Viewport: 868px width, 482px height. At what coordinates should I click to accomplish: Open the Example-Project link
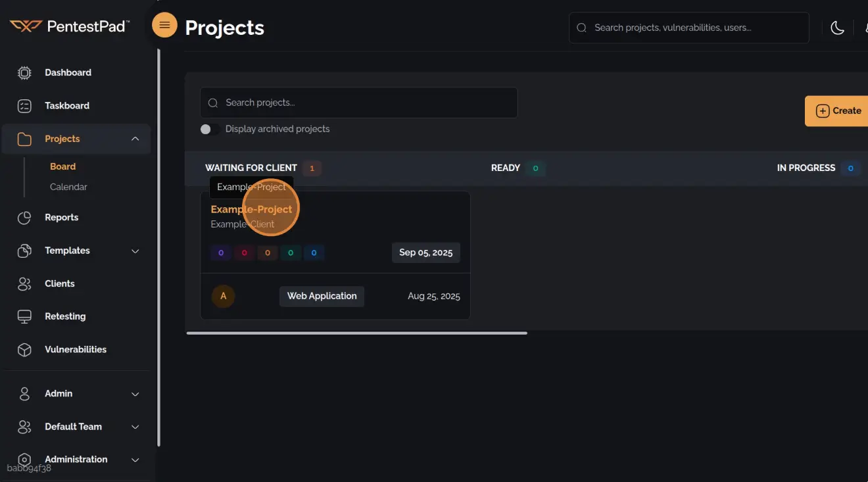(x=251, y=209)
